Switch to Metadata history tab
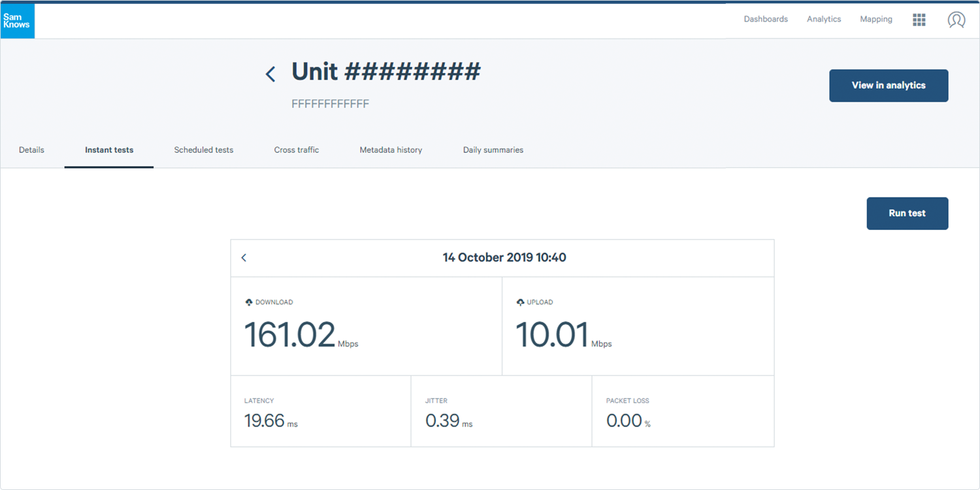 (x=391, y=150)
